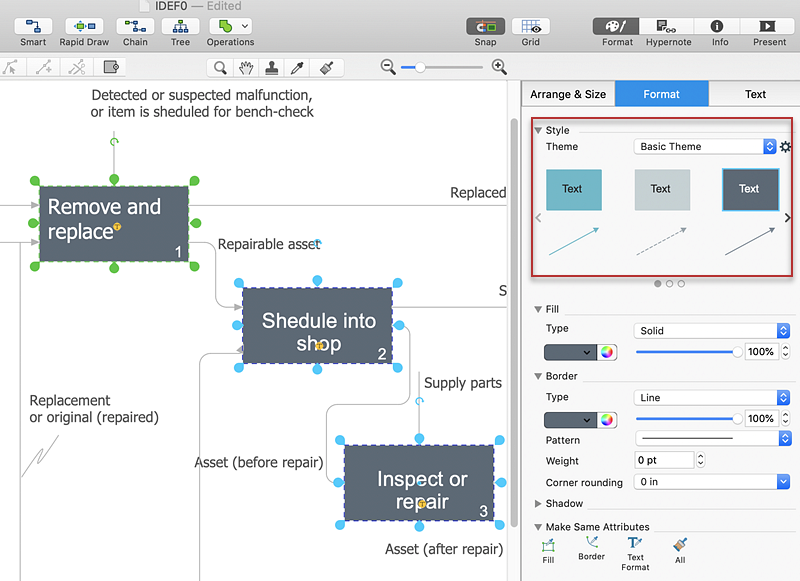
Task: Toggle the Snap button
Action: click(x=485, y=26)
